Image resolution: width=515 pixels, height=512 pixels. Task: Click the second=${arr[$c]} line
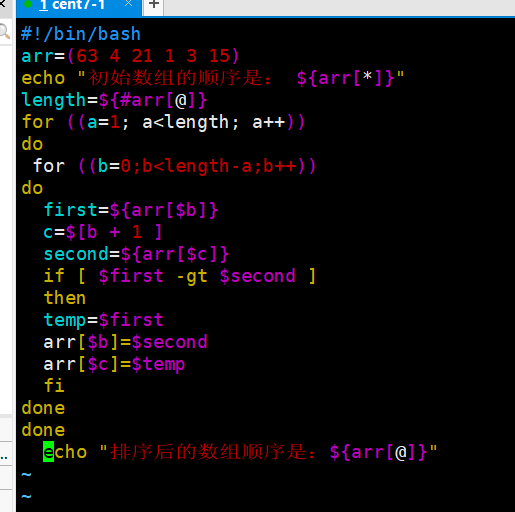pos(136,254)
